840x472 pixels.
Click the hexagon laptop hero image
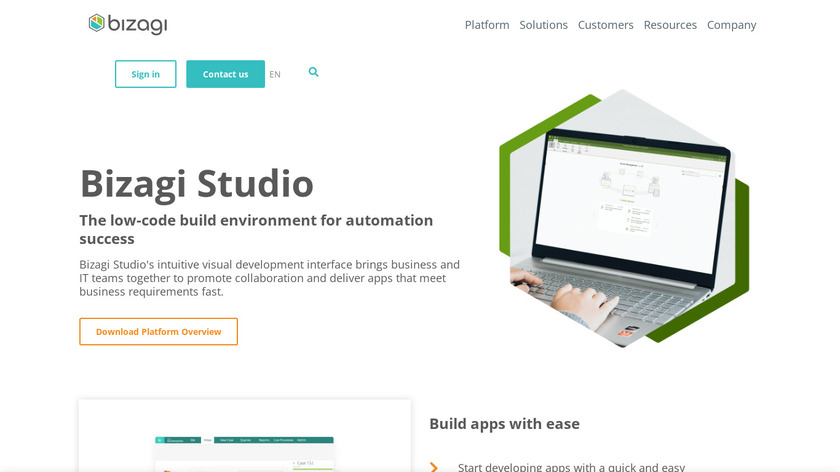coord(624,218)
